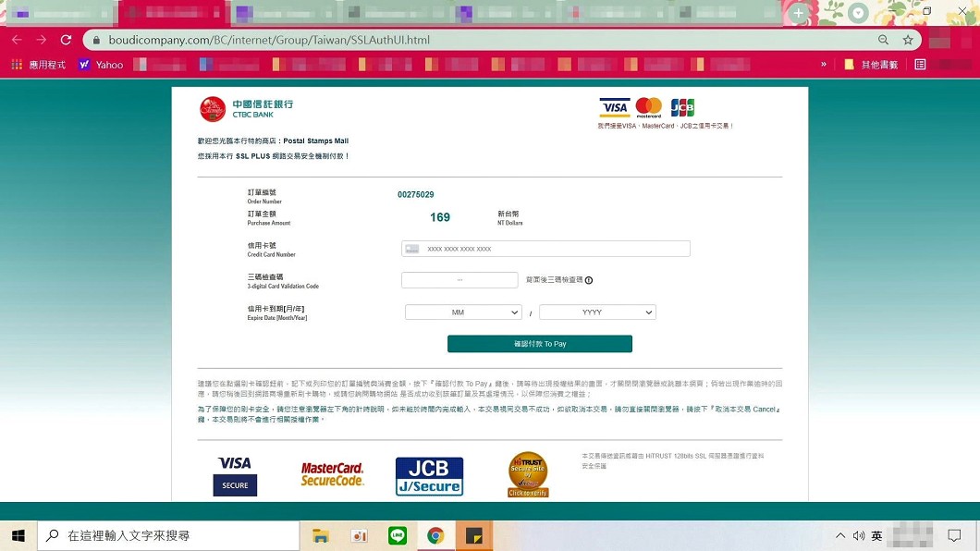Image resolution: width=980 pixels, height=551 pixels.
Task: Click the JCB logo at top right
Action: (682, 107)
